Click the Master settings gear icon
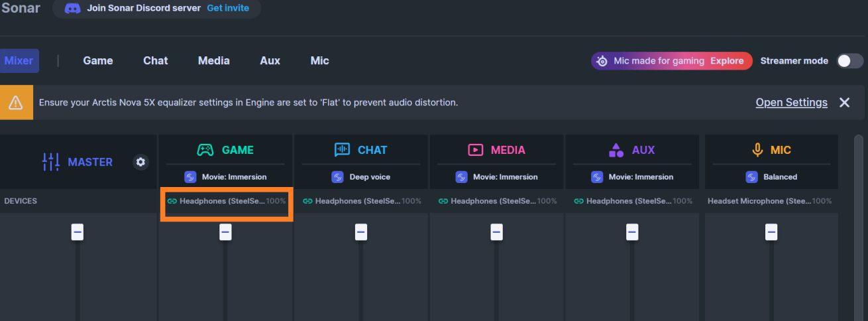The width and height of the screenshot is (868, 321). click(140, 162)
